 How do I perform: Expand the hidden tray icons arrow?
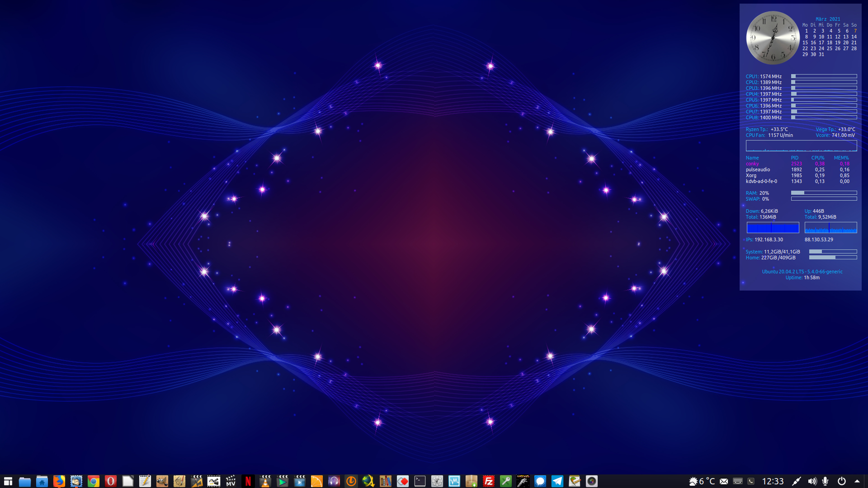[x=857, y=481]
